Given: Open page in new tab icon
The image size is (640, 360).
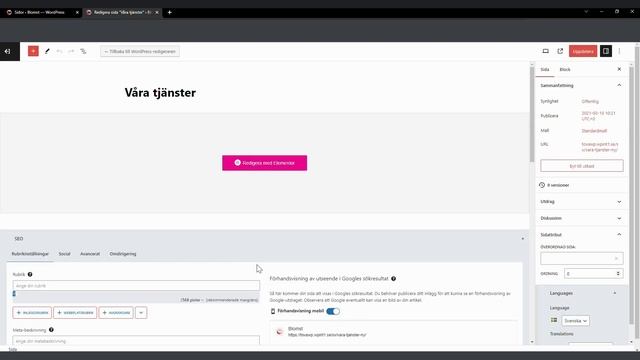Looking at the screenshot, I should [x=560, y=51].
